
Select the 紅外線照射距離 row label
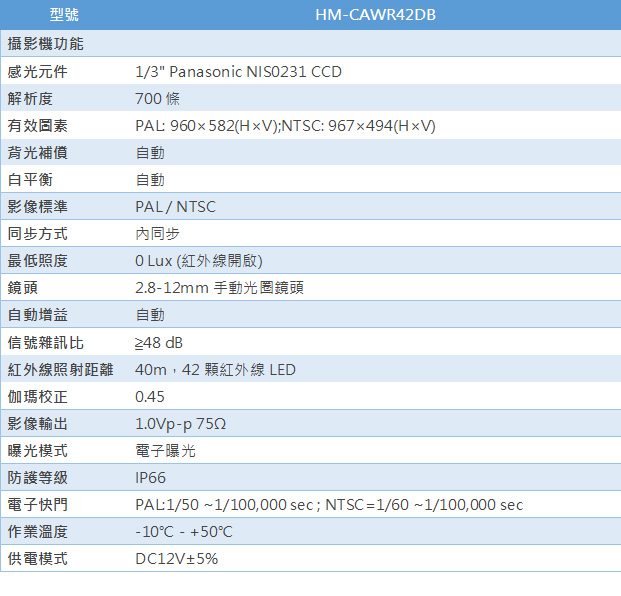coord(59,370)
